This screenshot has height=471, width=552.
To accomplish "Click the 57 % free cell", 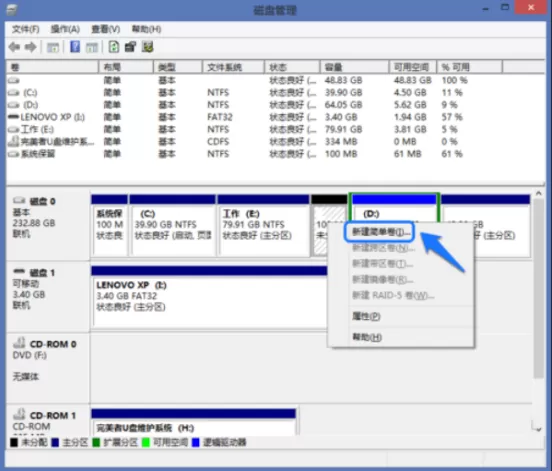I will point(452,117).
